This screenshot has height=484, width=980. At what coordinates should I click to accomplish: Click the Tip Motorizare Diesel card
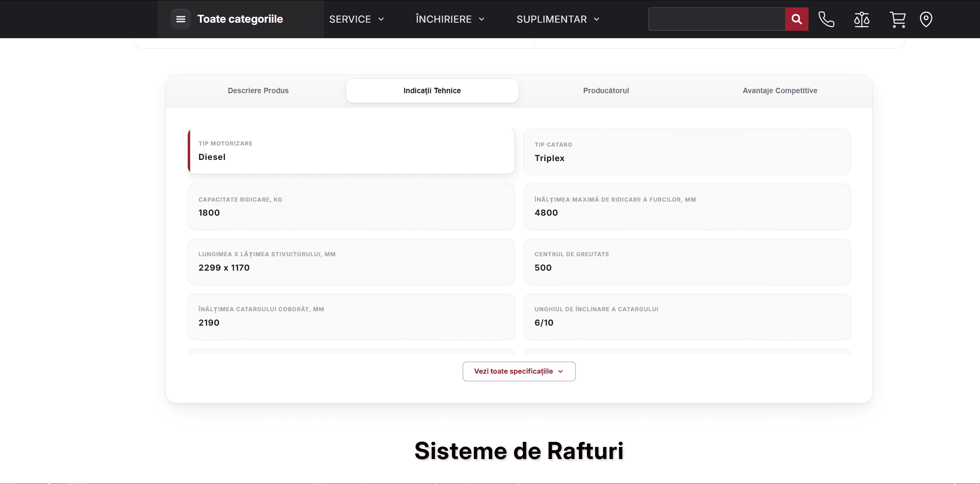tap(351, 151)
